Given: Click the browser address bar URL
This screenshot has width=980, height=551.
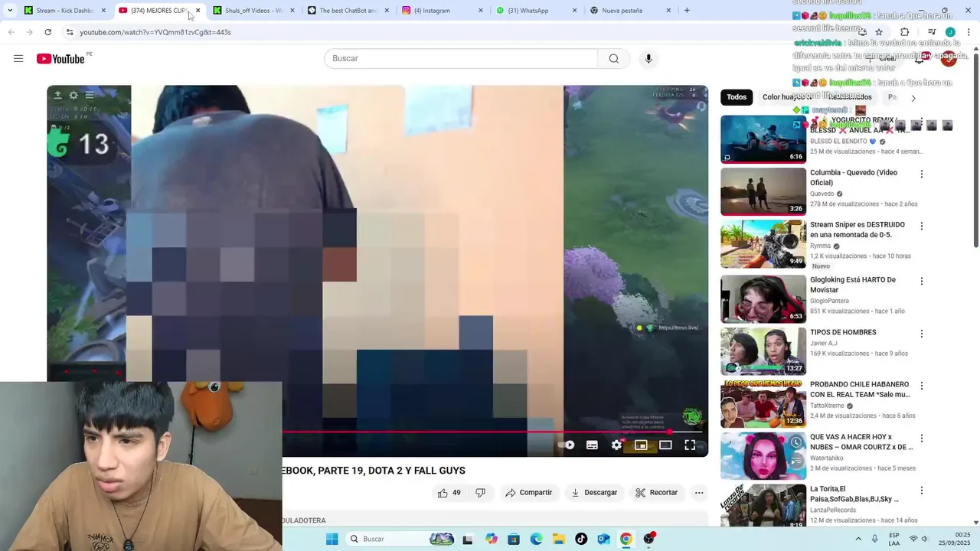Looking at the screenshot, I should tap(155, 32).
